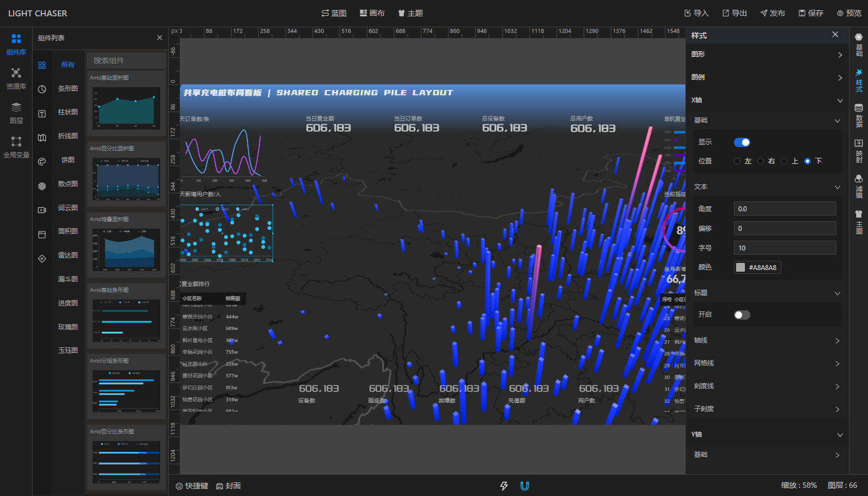Select the 下 position radio button
Viewport: 868px width, 496px height.
point(808,161)
